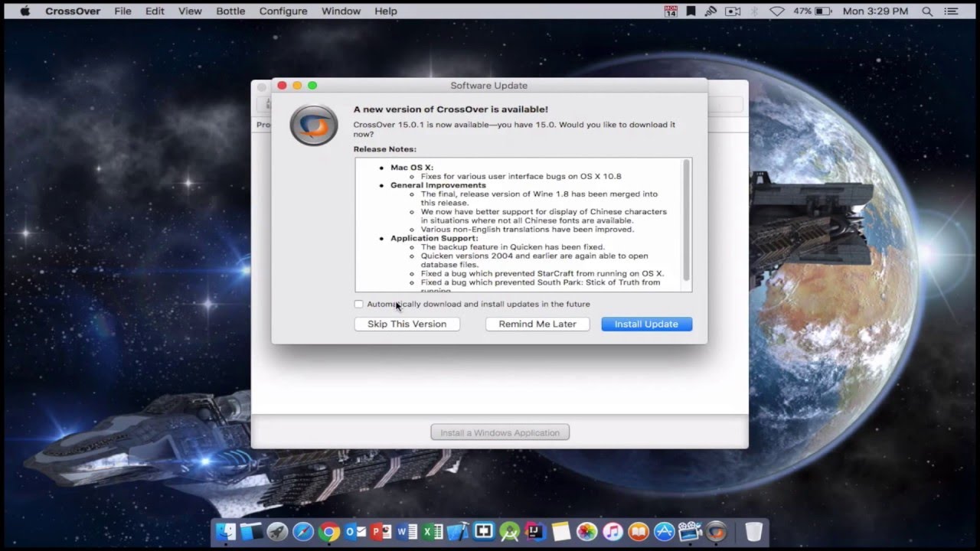Close the Software Update dialog
980x551 pixels.
click(282, 85)
